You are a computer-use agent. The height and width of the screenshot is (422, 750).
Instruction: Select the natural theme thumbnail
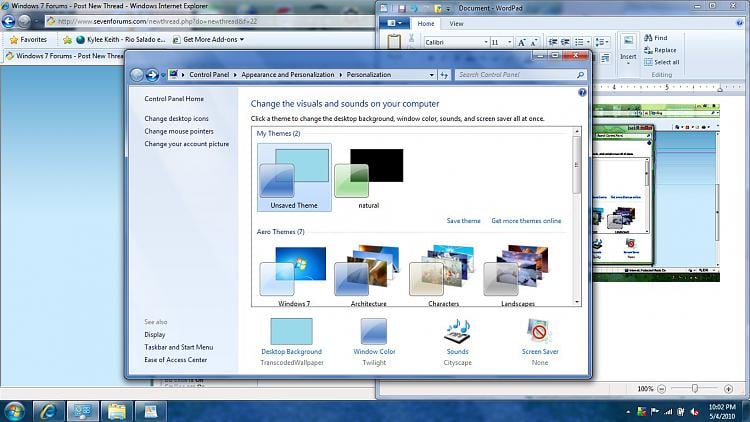pyautogui.click(x=369, y=178)
